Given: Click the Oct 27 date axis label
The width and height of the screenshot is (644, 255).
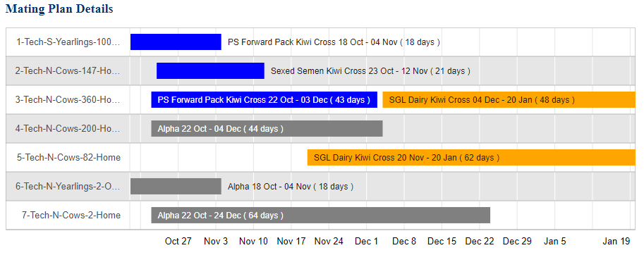Looking at the screenshot, I should pos(178,241).
